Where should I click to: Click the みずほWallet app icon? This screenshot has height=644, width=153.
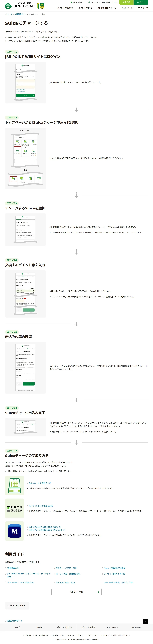14,531
